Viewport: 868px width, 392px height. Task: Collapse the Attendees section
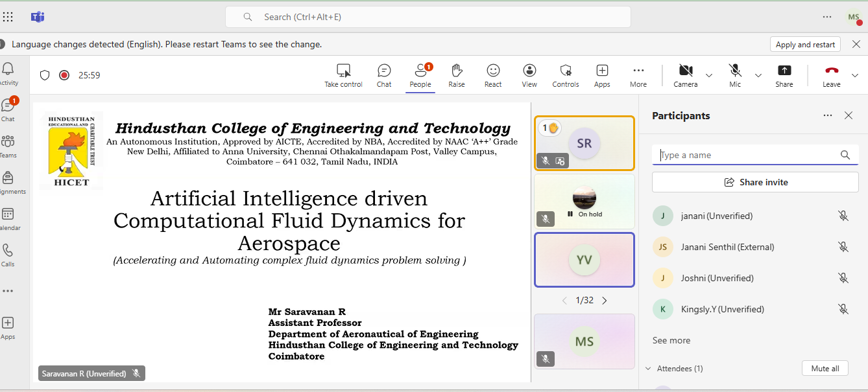coord(648,369)
